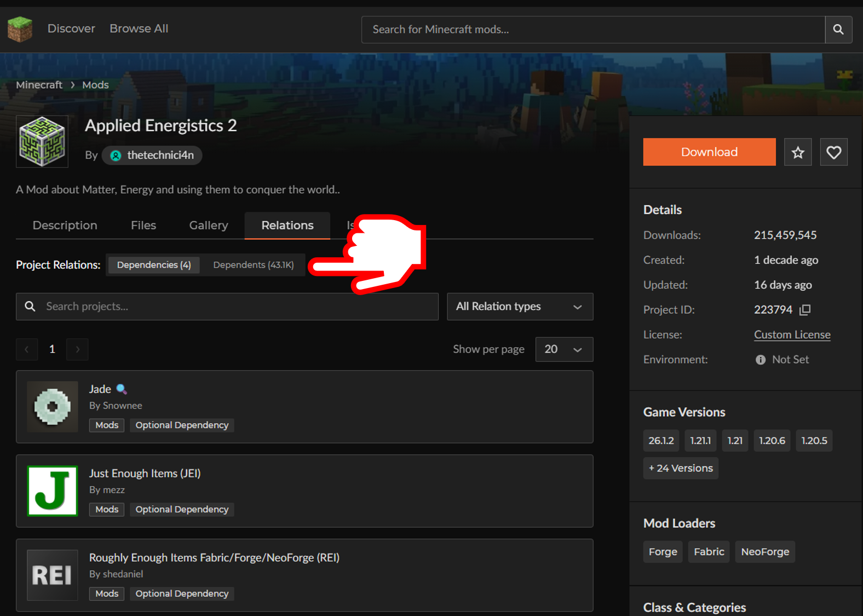
Task: Filter by game version 26.1.2
Action: coord(661,441)
